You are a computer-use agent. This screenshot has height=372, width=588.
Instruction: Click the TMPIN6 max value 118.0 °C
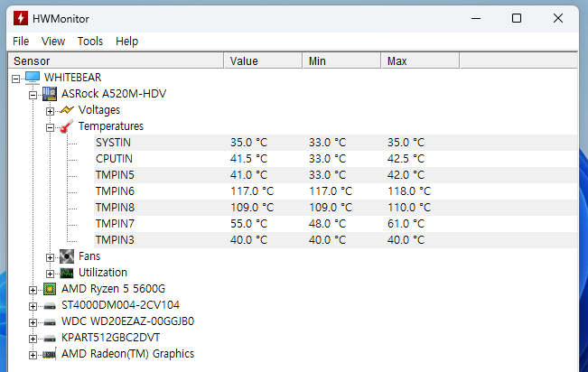click(x=409, y=191)
